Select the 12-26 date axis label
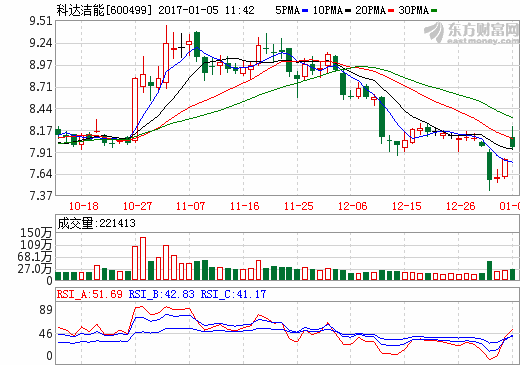The image size is (520, 365). (x=461, y=206)
